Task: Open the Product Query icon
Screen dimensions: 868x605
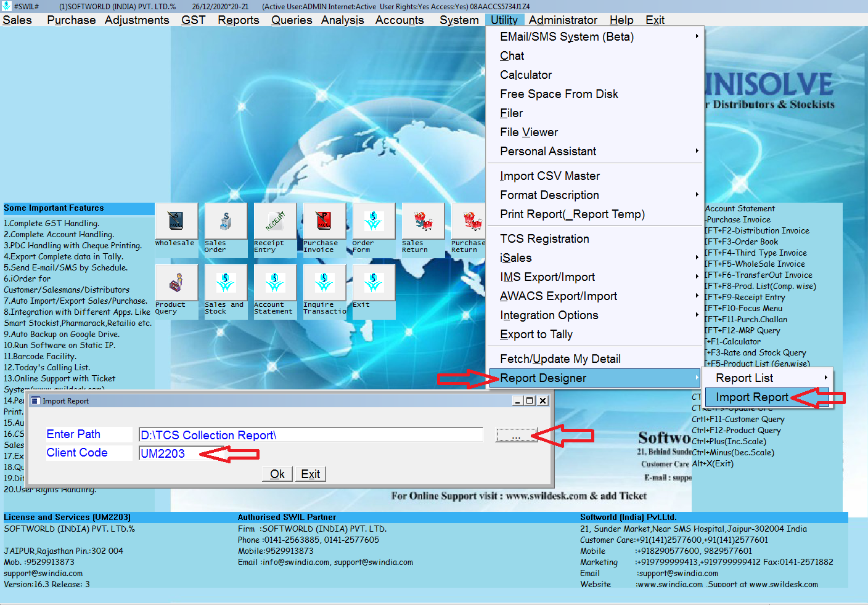Action: click(176, 283)
